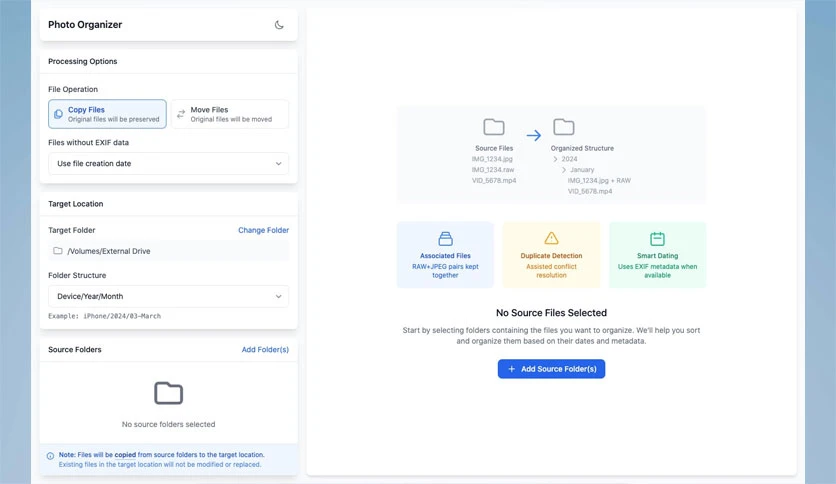Click the Photo Organizer title

(x=85, y=25)
